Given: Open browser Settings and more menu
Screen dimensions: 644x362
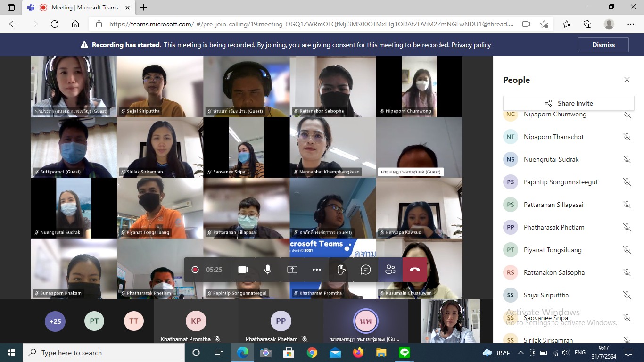Looking at the screenshot, I should [x=631, y=24].
